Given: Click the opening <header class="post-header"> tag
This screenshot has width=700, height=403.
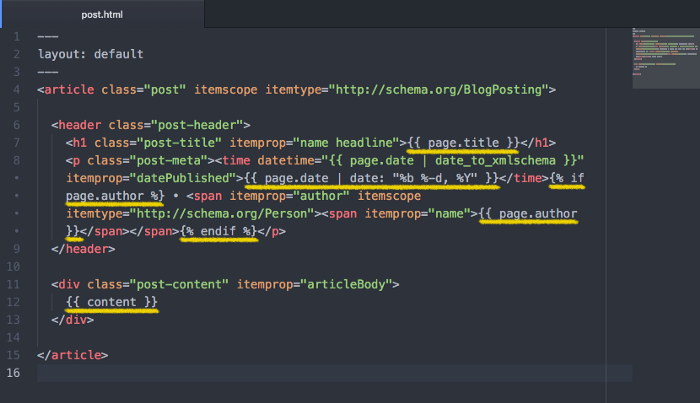Looking at the screenshot, I should pyautogui.click(x=150, y=124).
